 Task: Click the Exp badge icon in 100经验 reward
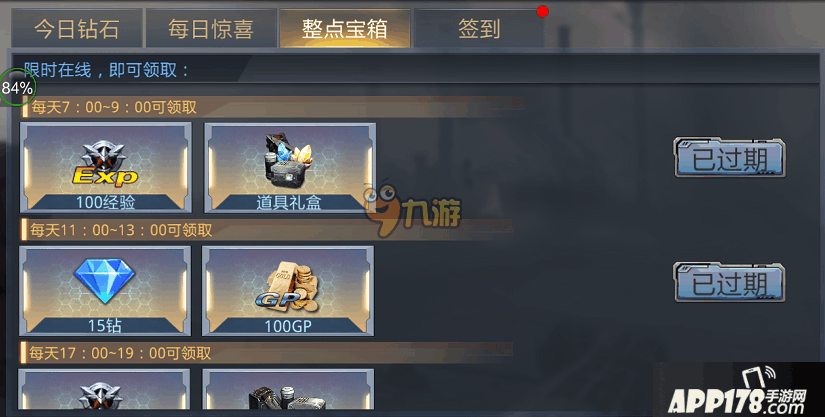pyautogui.click(x=105, y=164)
